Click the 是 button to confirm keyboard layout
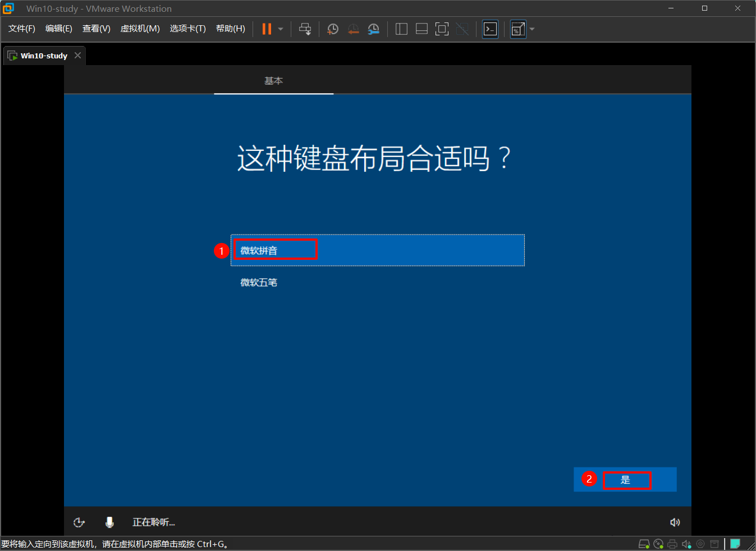Image resolution: width=756 pixels, height=551 pixels. coord(627,480)
